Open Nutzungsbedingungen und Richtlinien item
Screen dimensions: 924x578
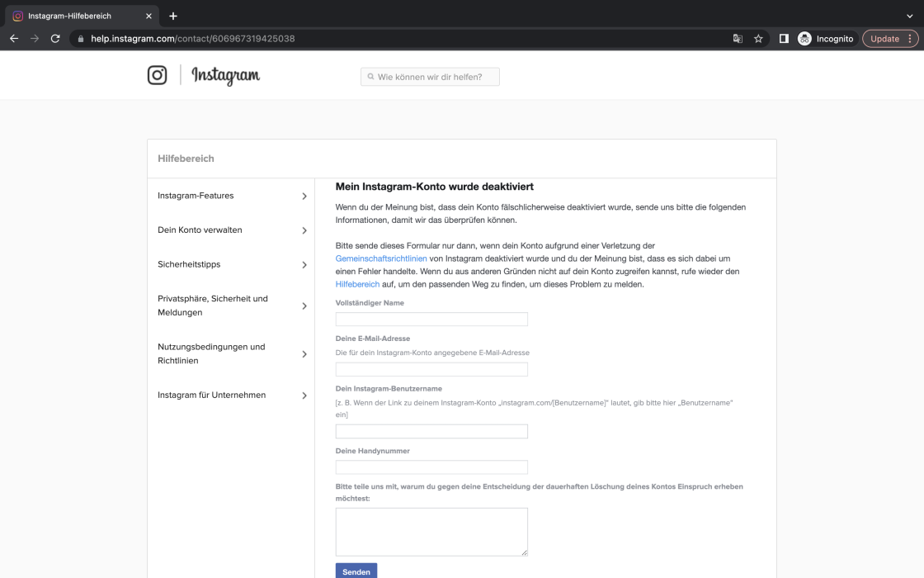pos(232,353)
